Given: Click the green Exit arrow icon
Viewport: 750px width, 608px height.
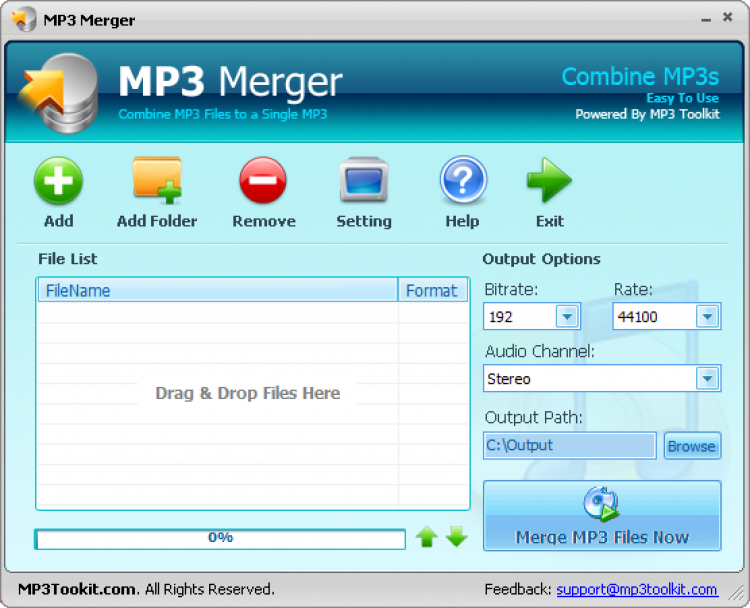Looking at the screenshot, I should [549, 180].
